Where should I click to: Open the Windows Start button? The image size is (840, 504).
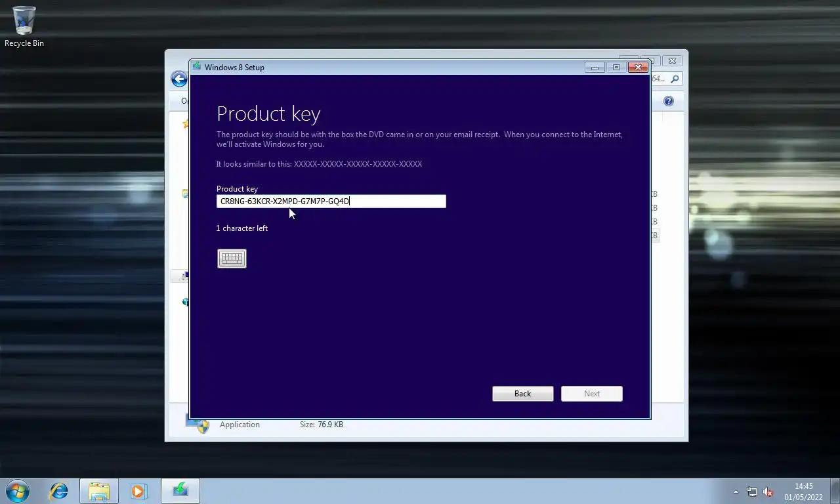[18, 490]
